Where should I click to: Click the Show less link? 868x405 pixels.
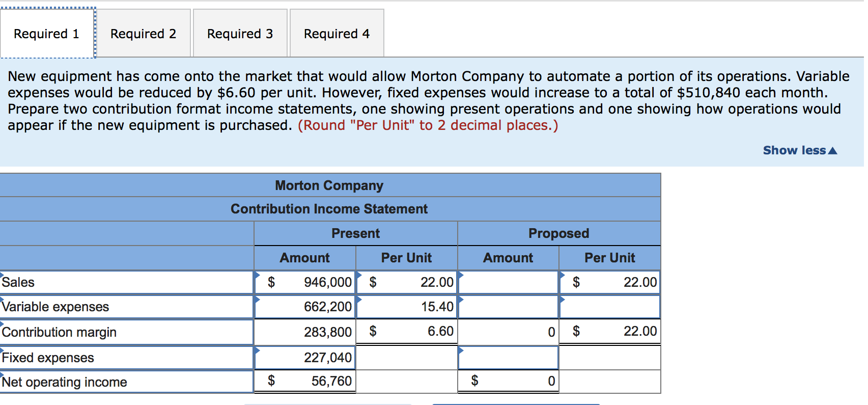coord(794,150)
